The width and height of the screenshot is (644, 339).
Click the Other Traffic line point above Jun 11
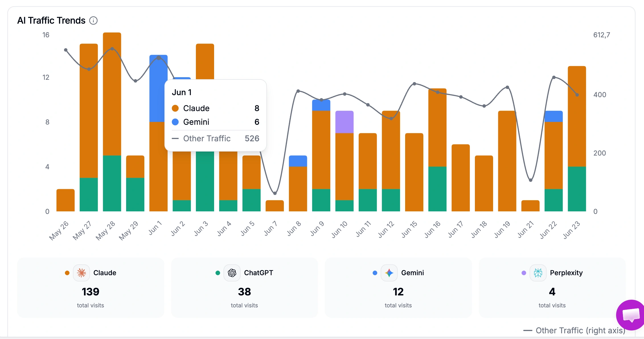368,105
